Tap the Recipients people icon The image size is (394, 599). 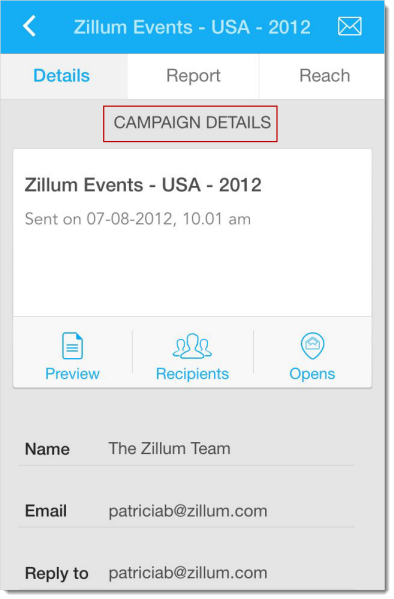click(x=192, y=346)
